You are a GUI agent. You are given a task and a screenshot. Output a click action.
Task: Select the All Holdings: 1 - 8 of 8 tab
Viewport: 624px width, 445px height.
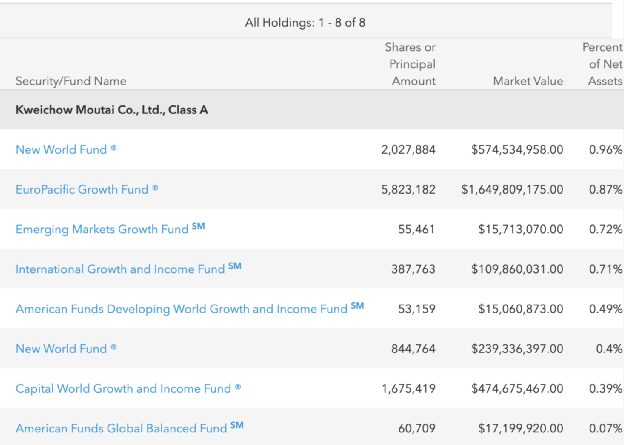(306, 22)
